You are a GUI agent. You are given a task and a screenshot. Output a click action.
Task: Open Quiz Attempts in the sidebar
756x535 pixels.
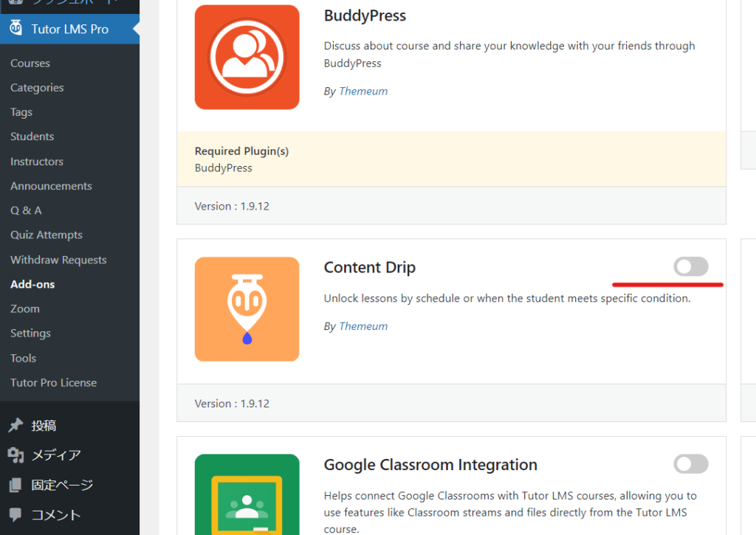coord(47,235)
